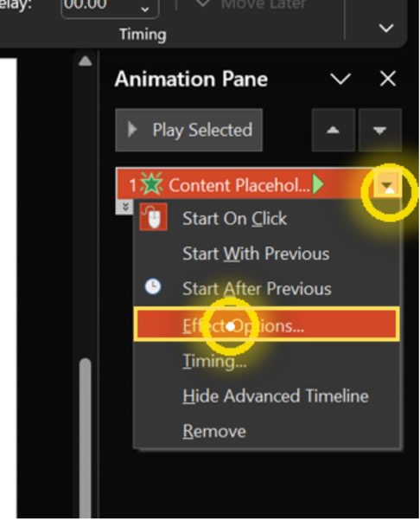This screenshot has width=420, height=520.
Task: Click the Play Selected button
Action: (x=189, y=131)
